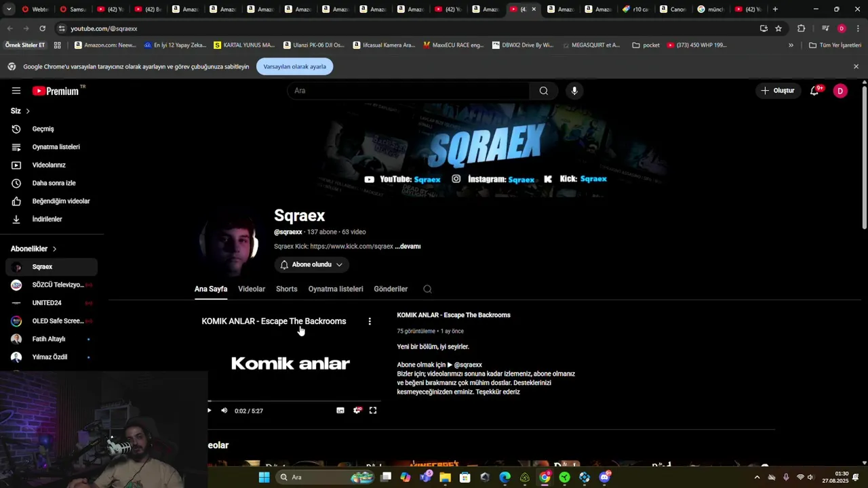Open the new tab plus button

(x=775, y=9)
